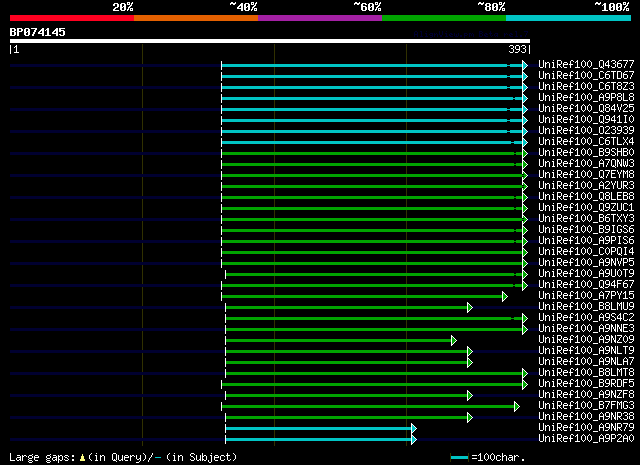Click the white query sequence bar
The height and width of the screenshot is (465, 640).
point(270,41)
